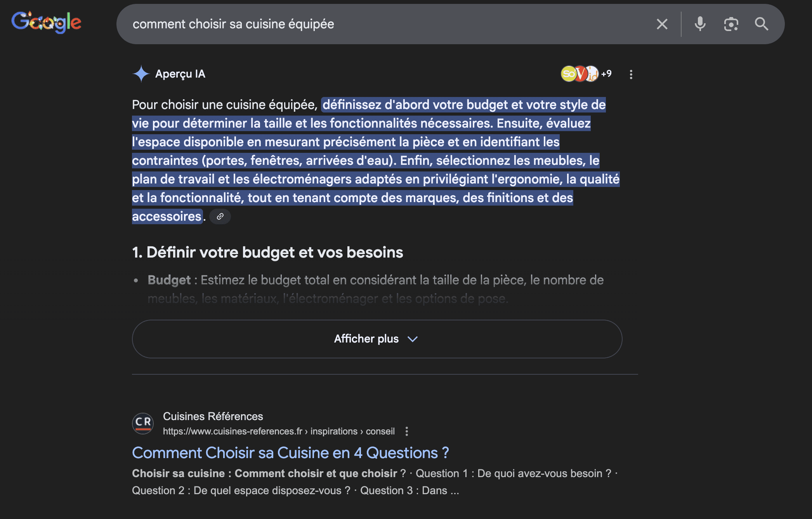Image resolution: width=812 pixels, height=519 pixels.
Task: Open the red 'V' source favicon
Action: click(580, 74)
